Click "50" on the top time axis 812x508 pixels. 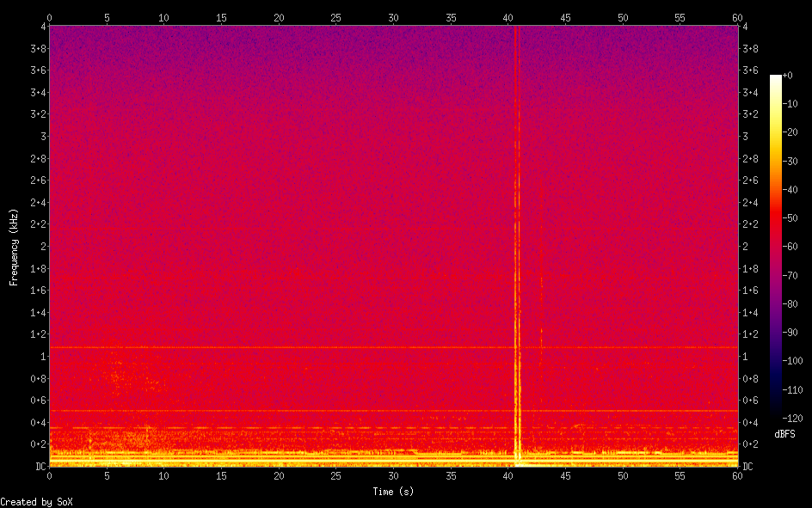coord(623,18)
